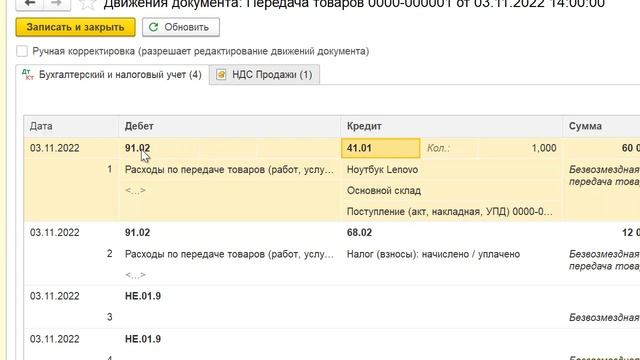
Task: Open 'Бухгалтерский и налоговый учет (4)' tab
Action: [x=112, y=75]
